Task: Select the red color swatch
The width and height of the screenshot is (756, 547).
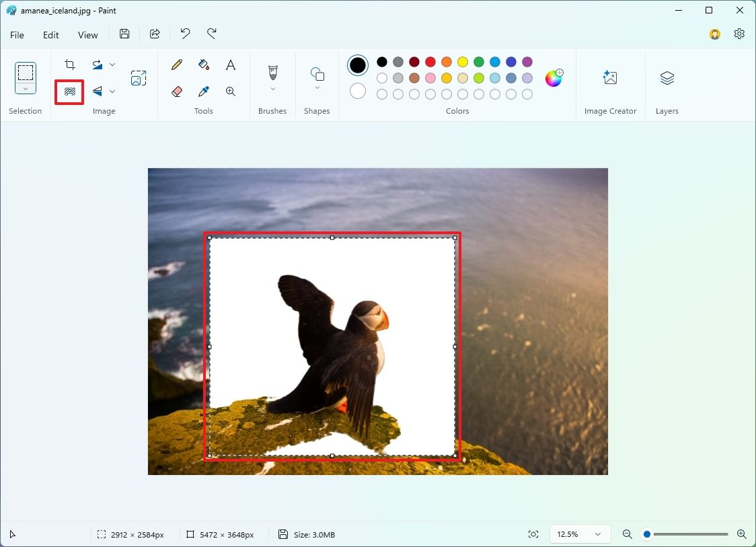Action: click(430, 61)
